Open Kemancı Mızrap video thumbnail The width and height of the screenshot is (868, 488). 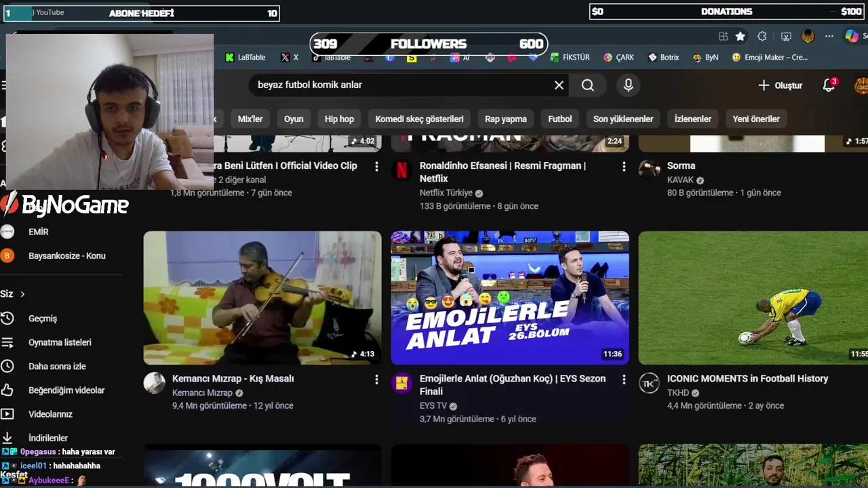coord(262,298)
